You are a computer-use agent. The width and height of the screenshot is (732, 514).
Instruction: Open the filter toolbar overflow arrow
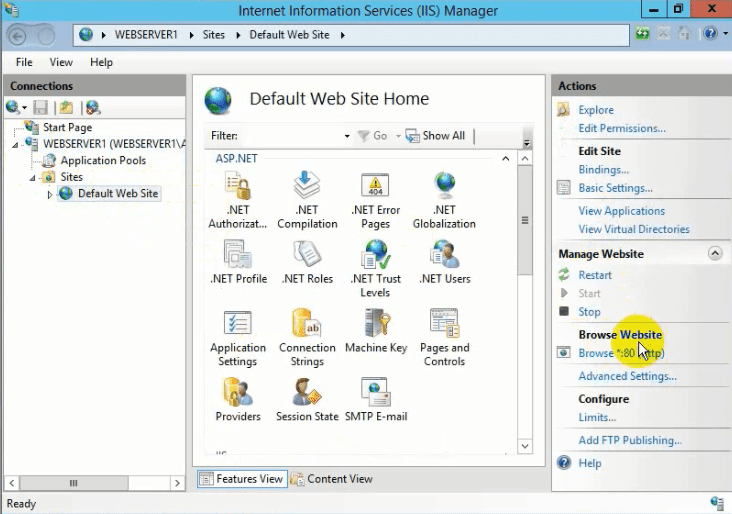point(527,142)
